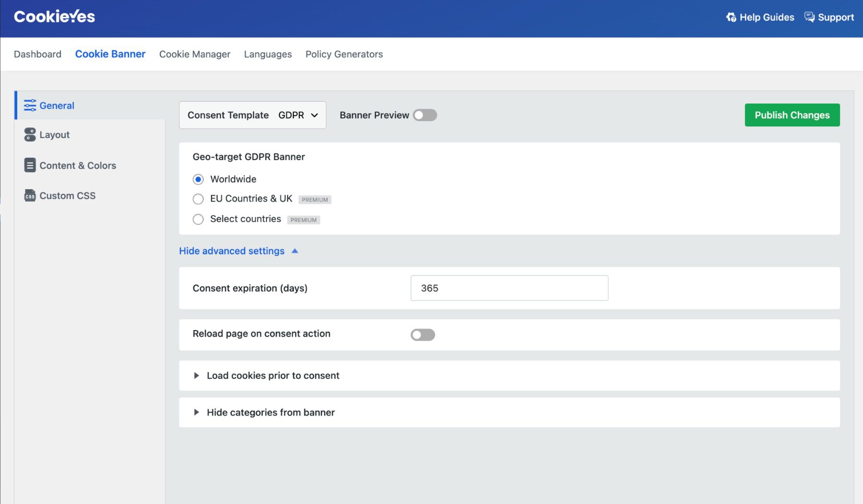Enable Reload page on consent action
The image size is (863, 504).
tap(422, 335)
